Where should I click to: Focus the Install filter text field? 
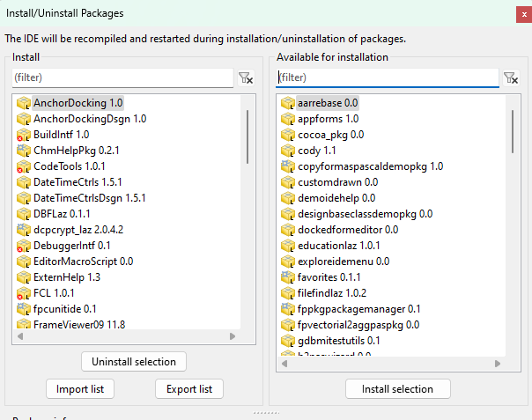[123, 78]
